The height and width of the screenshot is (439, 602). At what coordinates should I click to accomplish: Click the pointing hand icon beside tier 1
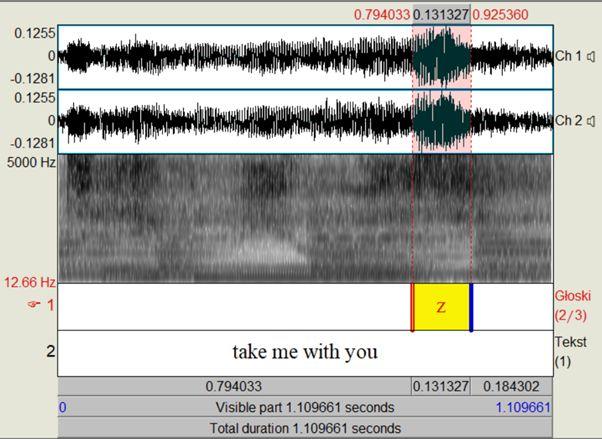point(35,304)
